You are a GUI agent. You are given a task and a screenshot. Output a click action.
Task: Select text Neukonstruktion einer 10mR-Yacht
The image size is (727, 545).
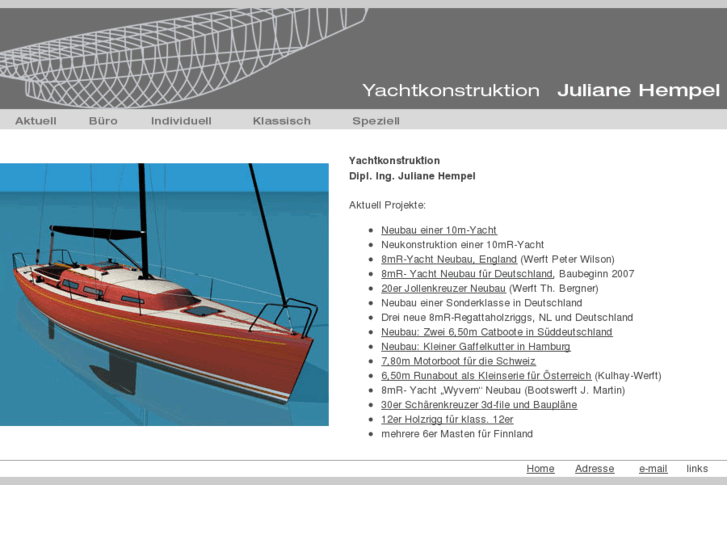(462, 244)
